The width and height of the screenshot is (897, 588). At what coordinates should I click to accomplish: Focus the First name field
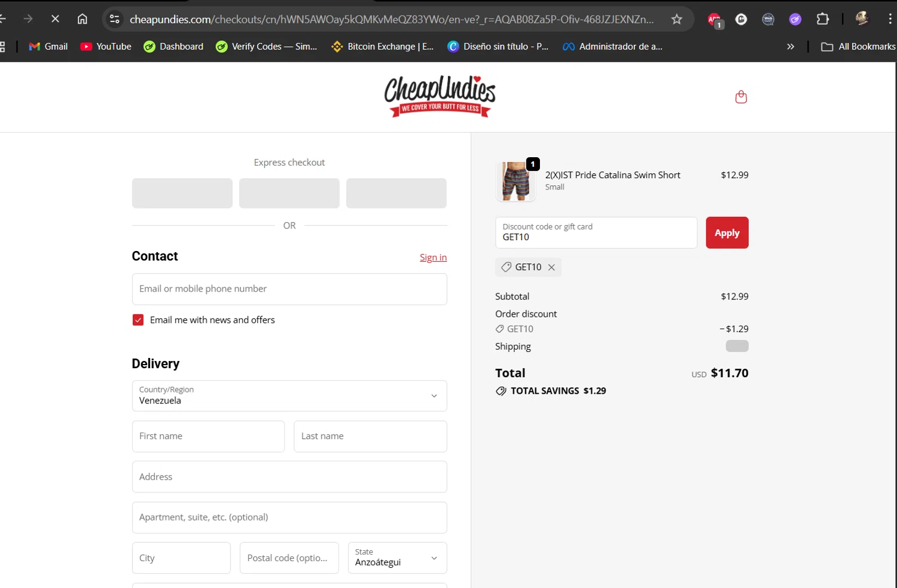pos(208,436)
